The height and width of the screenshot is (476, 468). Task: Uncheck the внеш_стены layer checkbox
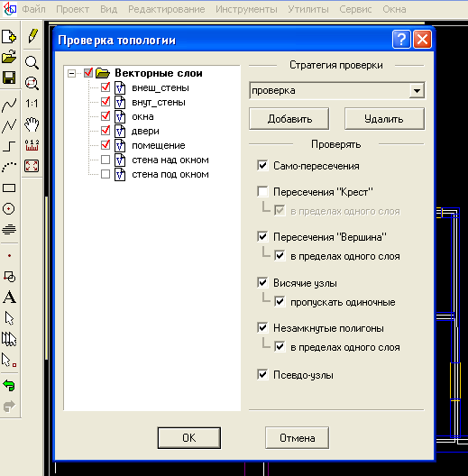106,87
